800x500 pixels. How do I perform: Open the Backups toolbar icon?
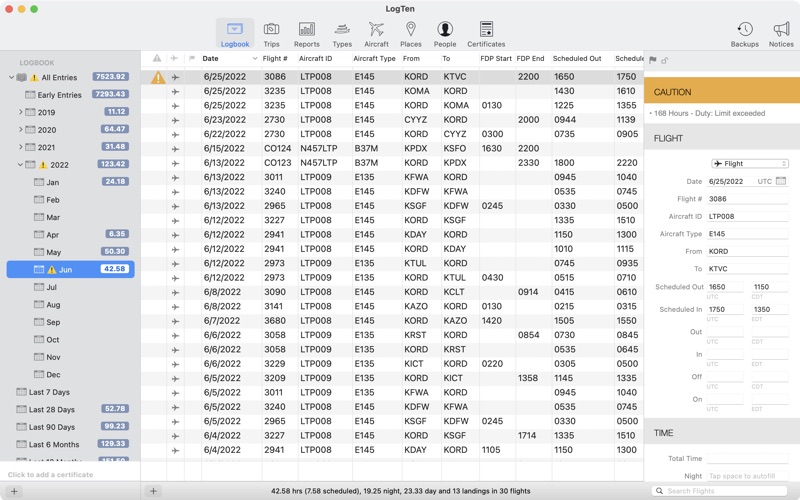pyautogui.click(x=744, y=34)
